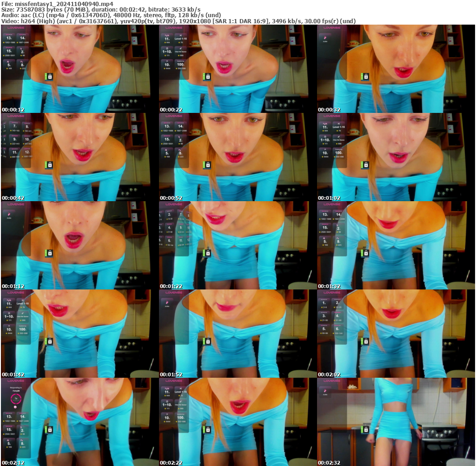Open the 00:02:32 full-body frame
The width and height of the screenshot is (476, 466).
[395, 420]
